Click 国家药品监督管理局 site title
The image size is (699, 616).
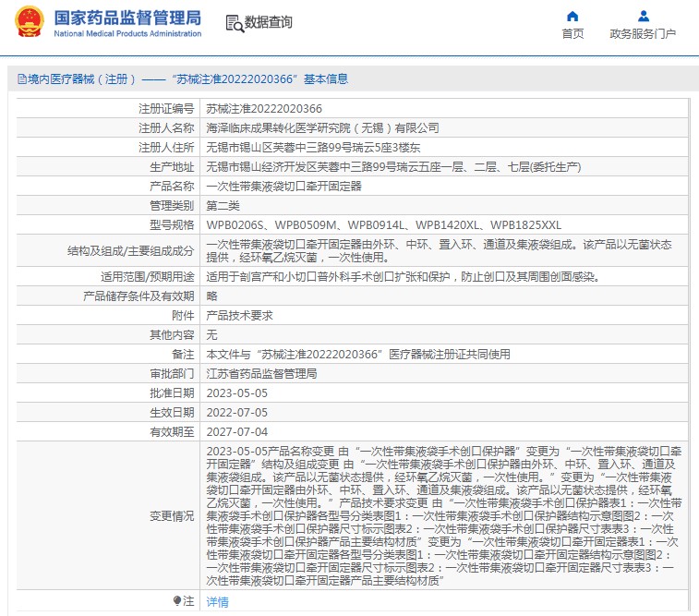pos(127,18)
